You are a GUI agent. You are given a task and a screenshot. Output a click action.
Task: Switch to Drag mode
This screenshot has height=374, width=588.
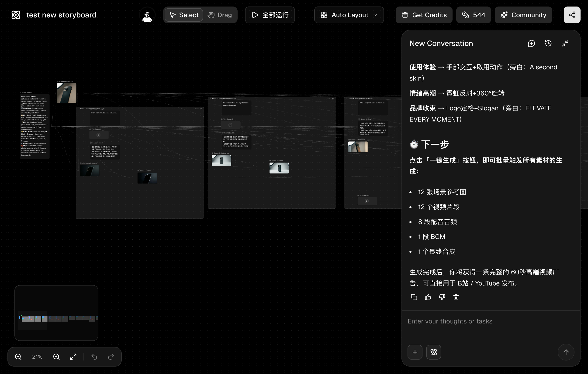220,15
